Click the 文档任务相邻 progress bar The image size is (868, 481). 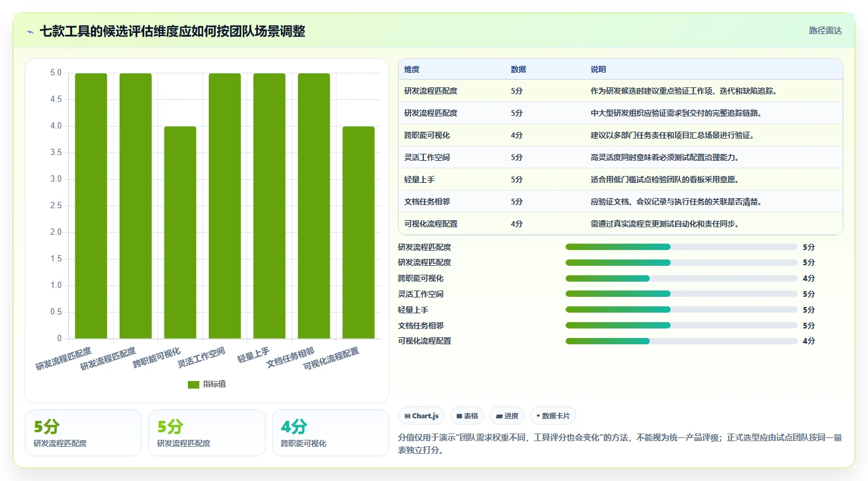point(681,325)
